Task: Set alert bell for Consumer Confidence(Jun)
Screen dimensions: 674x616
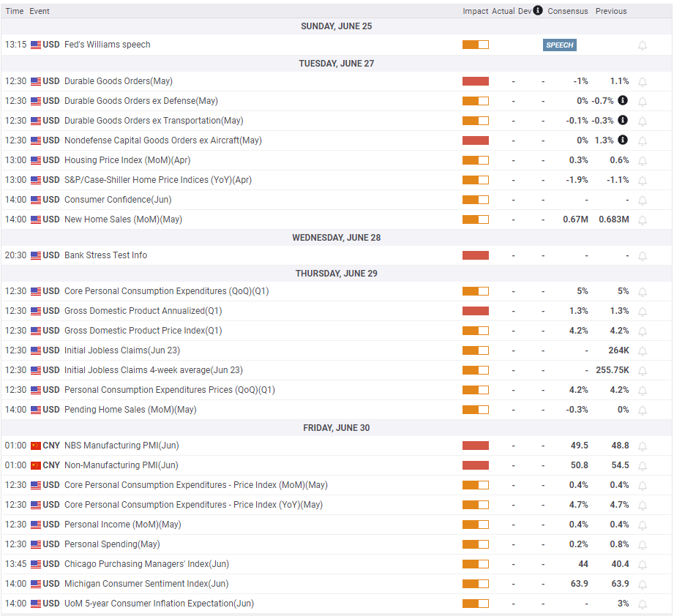Action: tap(643, 200)
